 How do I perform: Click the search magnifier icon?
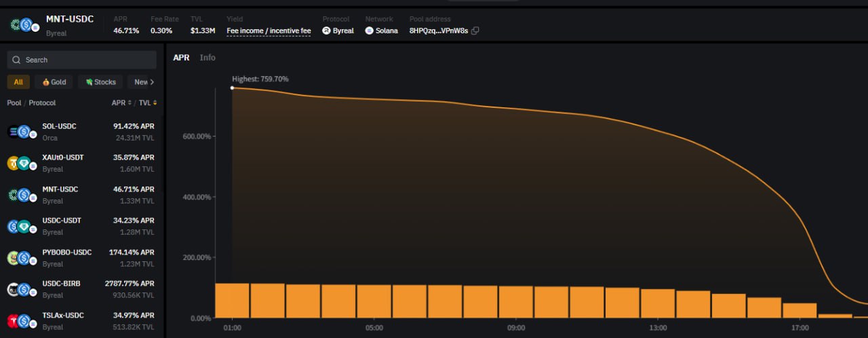17,60
